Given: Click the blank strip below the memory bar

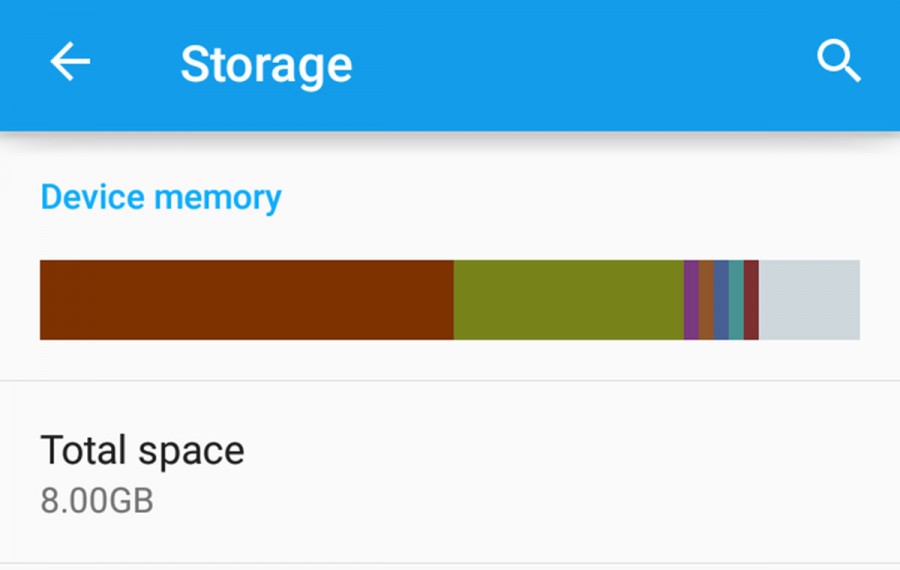Looking at the screenshot, I should click(450, 359).
